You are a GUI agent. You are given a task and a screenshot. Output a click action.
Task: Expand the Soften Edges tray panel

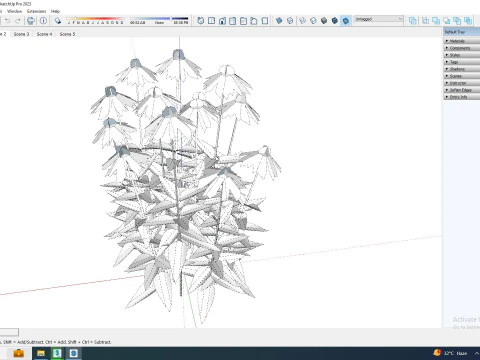462,90
